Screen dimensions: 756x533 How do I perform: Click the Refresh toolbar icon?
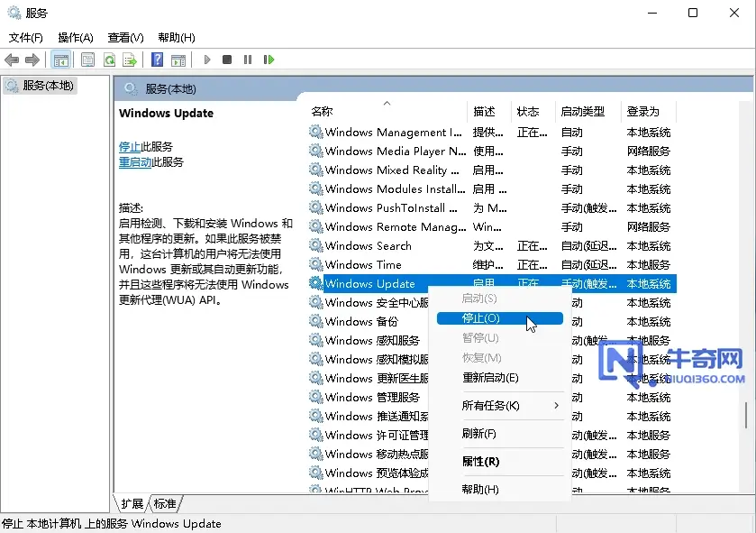[109, 60]
